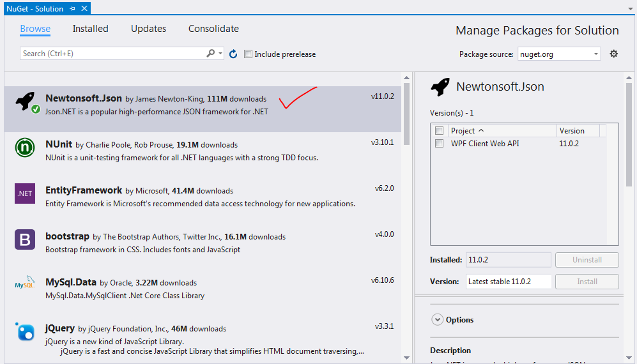Viewport: 637px width, 364px height.
Task: Click the details pane scrollbar thumb
Action: tap(629, 134)
